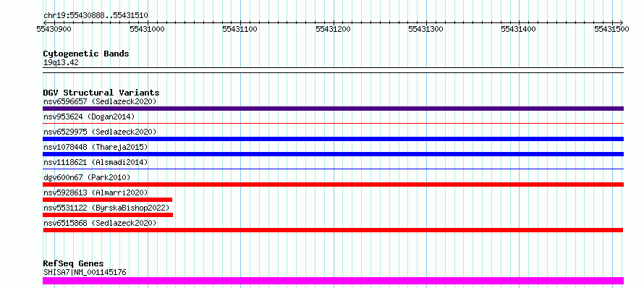Click the short red nsv5531122 bar

pos(108,215)
